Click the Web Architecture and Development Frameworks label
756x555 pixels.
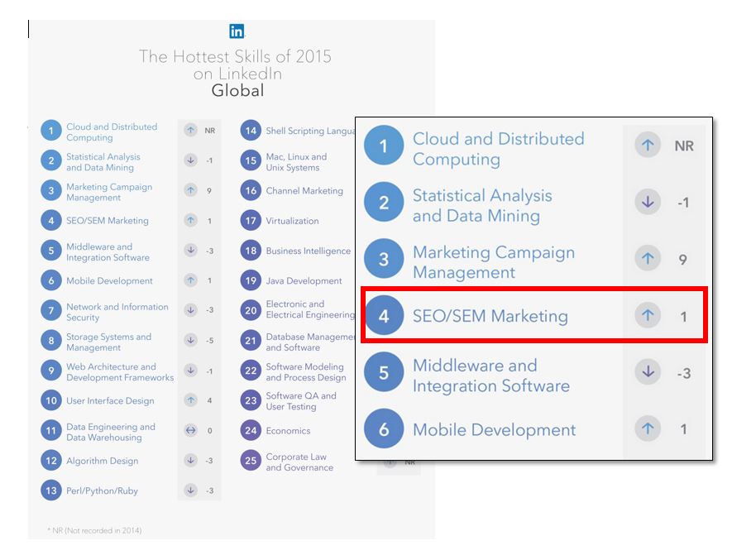[x=120, y=372]
